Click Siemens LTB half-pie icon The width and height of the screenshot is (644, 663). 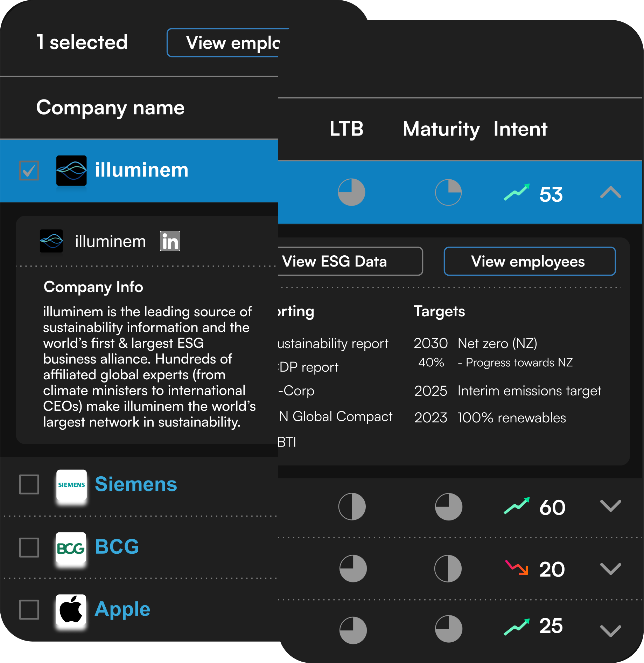[352, 507]
